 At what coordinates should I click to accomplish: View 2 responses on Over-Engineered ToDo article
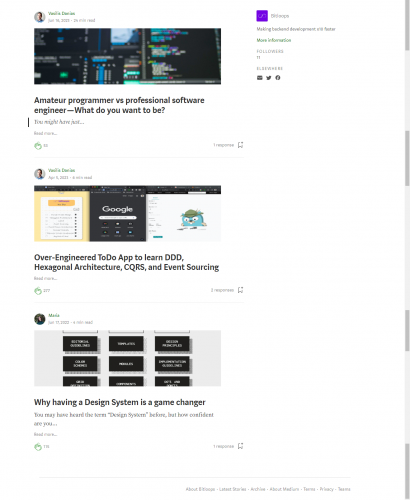pyautogui.click(x=222, y=290)
